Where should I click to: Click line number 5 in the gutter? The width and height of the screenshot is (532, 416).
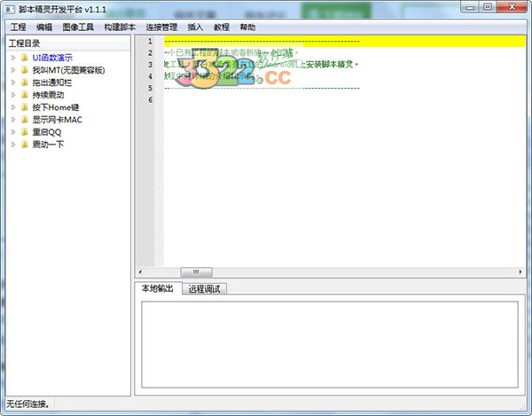(x=150, y=88)
